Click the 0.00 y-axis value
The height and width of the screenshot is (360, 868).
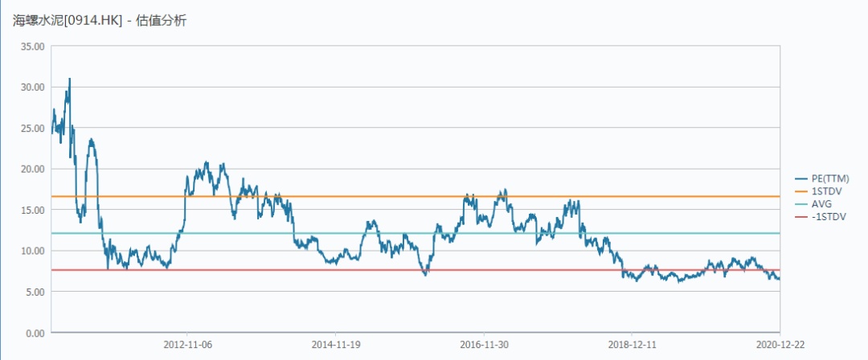point(35,333)
